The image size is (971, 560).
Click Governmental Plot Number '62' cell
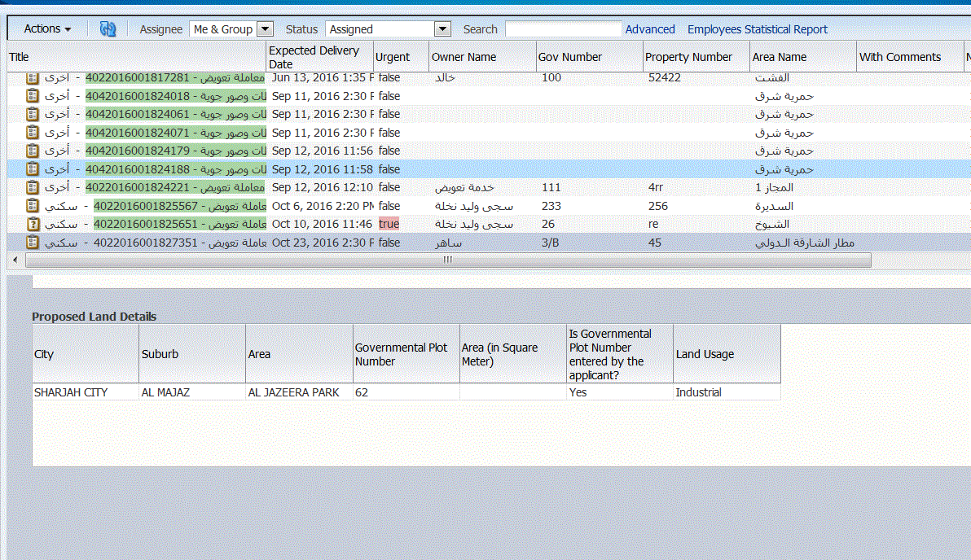[x=406, y=392]
